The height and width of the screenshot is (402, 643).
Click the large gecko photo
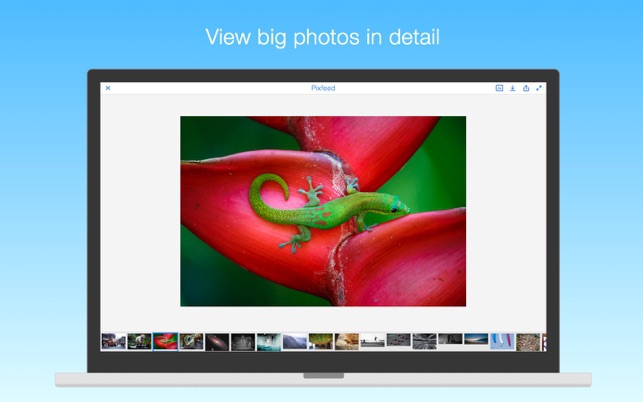tap(323, 211)
